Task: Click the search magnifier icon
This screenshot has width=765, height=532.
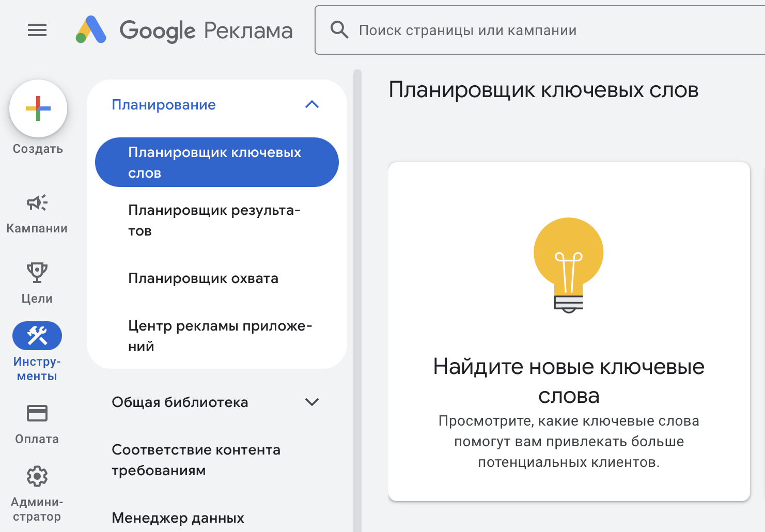Action: point(339,30)
